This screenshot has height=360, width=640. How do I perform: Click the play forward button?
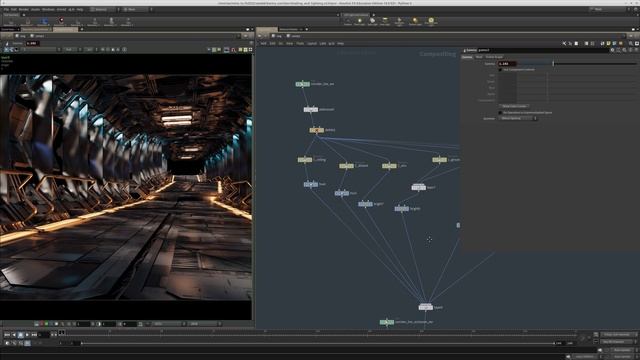(x=27, y=335)
